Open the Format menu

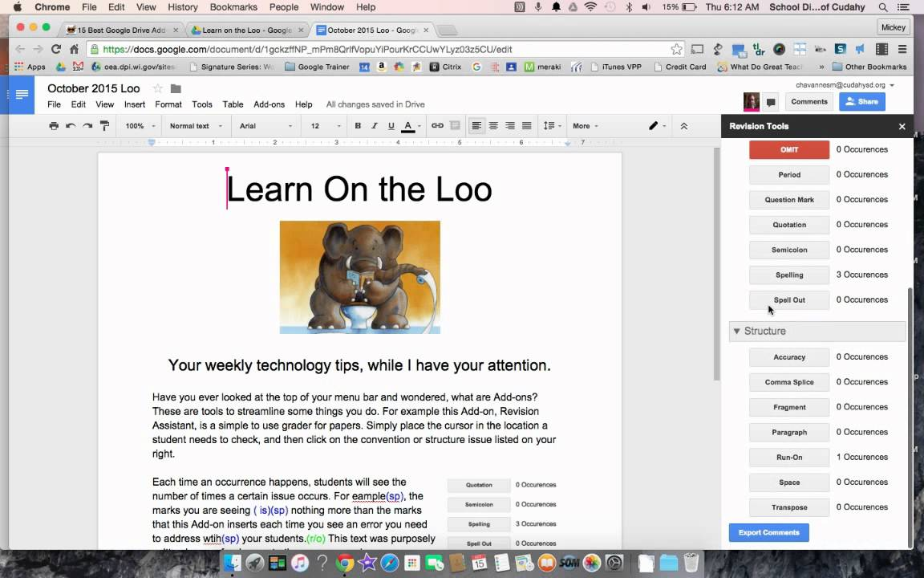point(168,104)
